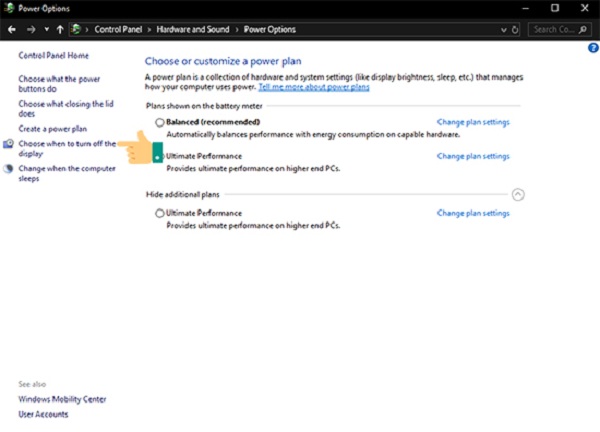Open User Accounts link
The image size is (600, 432).
[43, 414]
